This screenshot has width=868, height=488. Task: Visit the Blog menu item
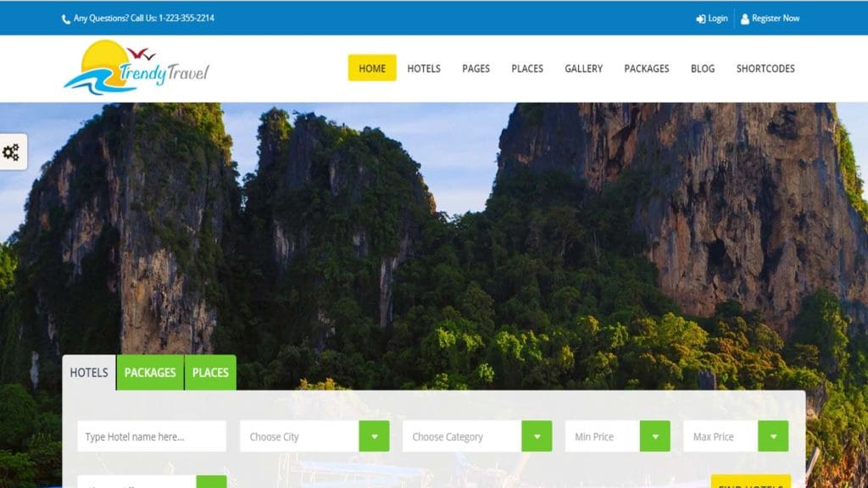click(x=703, y=69)
